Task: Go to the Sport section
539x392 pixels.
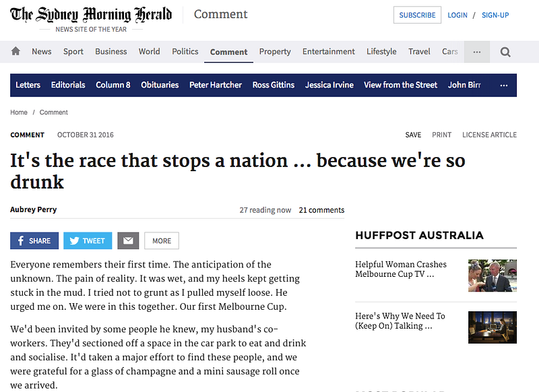Action: point(73,52)
